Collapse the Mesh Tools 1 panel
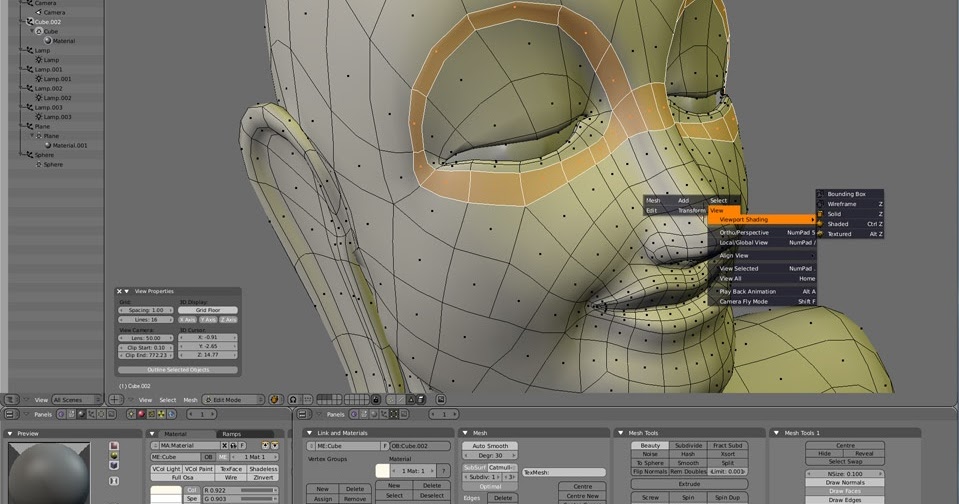This screenshot has height=504, width=959. tap(777, 433)
